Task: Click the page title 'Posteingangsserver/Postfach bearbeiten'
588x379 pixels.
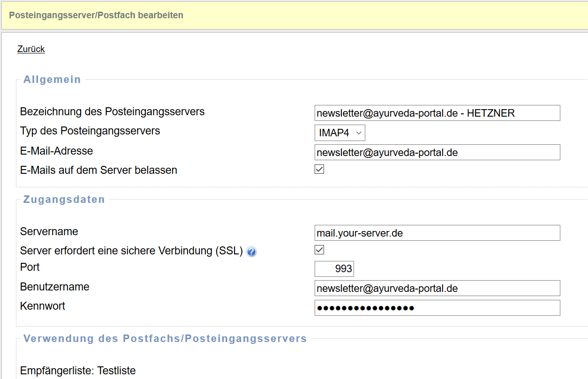Action: click(96, 15)
